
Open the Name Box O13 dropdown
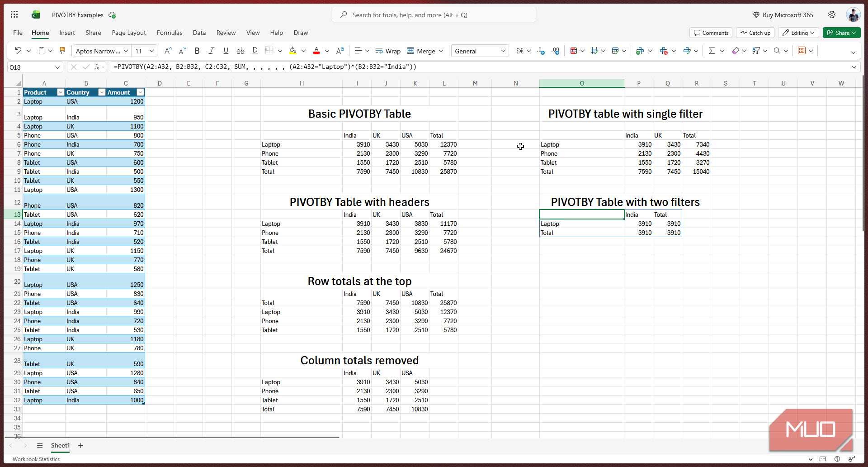[x=57, y=67]
